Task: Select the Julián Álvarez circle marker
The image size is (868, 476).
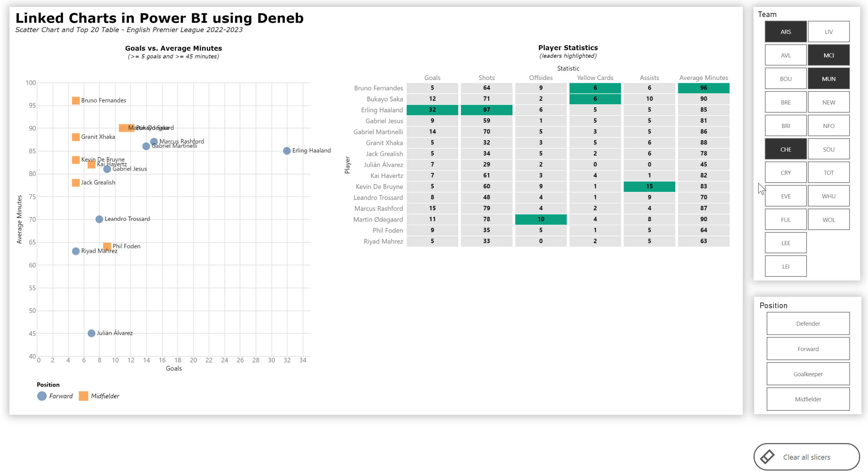Action: (91, 333)
